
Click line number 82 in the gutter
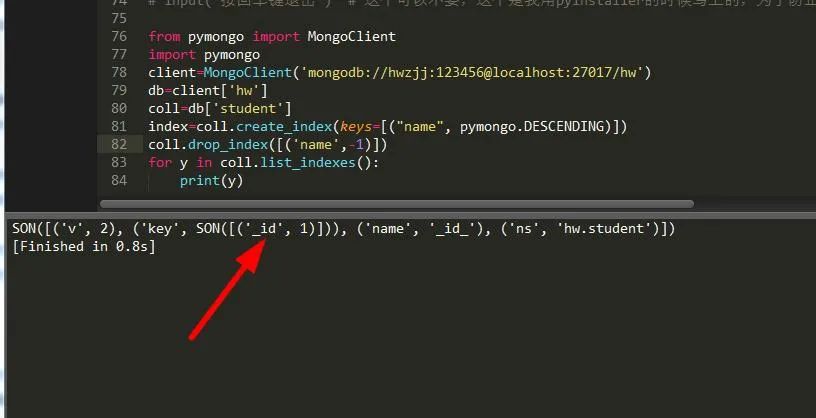[x=119, y=144]
